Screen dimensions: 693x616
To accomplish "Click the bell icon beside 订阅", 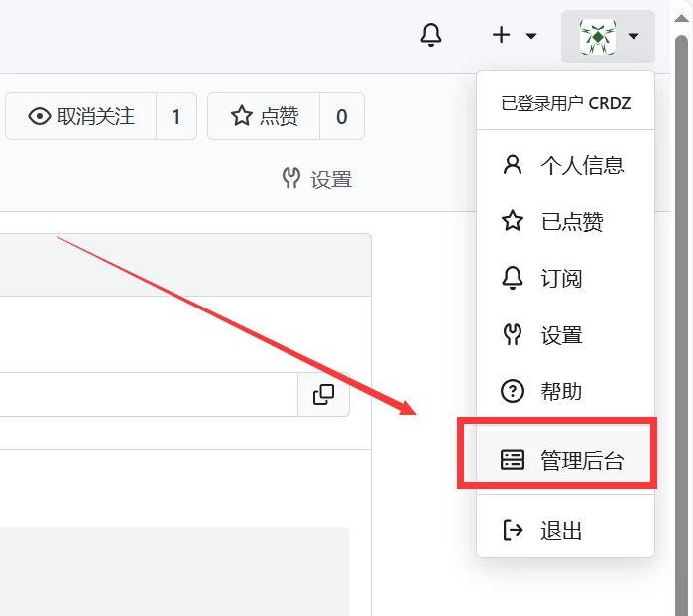I will pyautogui.click(x=513, y=279).
